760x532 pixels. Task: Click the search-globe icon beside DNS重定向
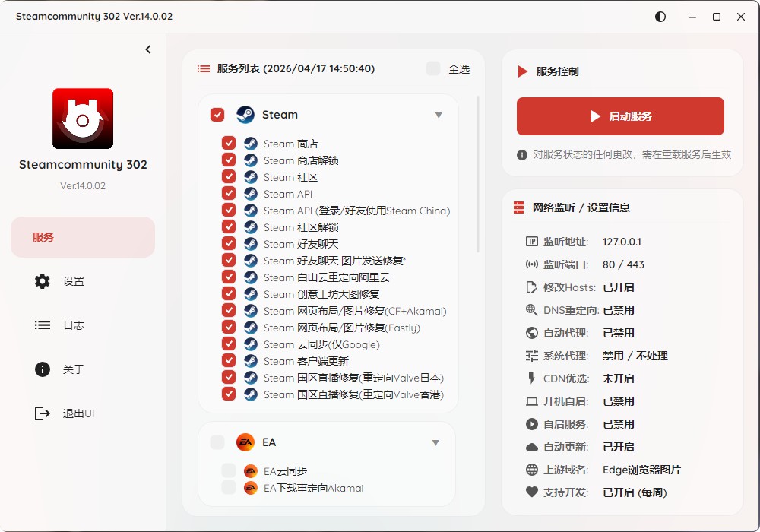click(x=532, y=310)
